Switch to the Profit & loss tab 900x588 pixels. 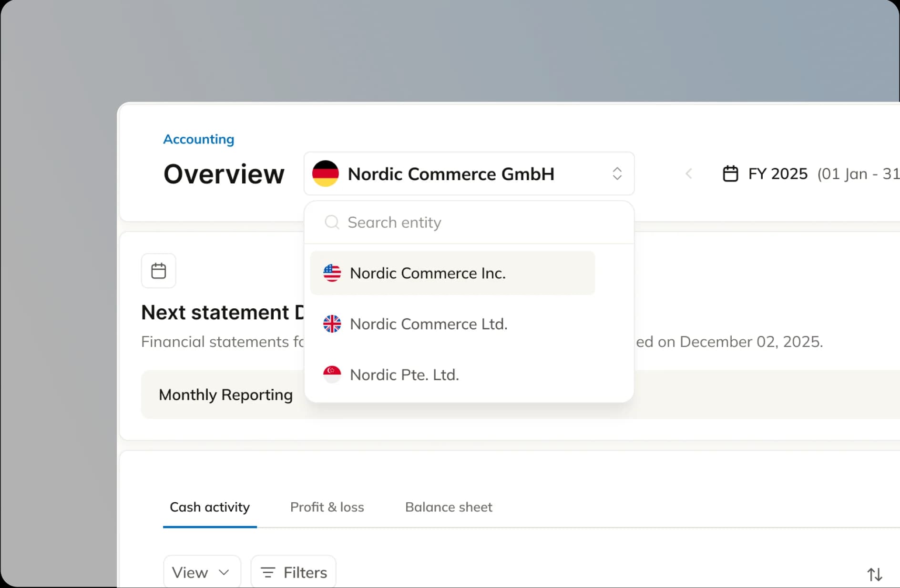coord(327,507)
